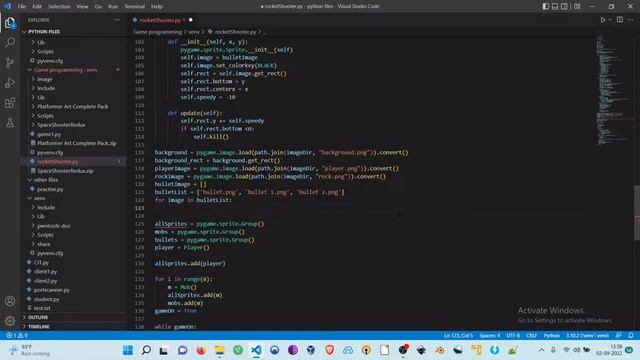
Task: Select rocketShooter.py in the file tree
Action: 73,162
